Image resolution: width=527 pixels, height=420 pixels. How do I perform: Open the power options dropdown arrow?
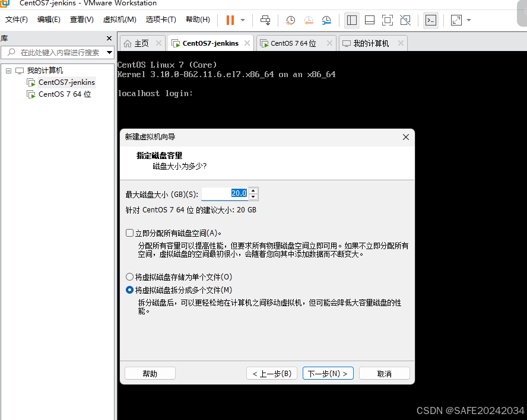pos(243,20)
